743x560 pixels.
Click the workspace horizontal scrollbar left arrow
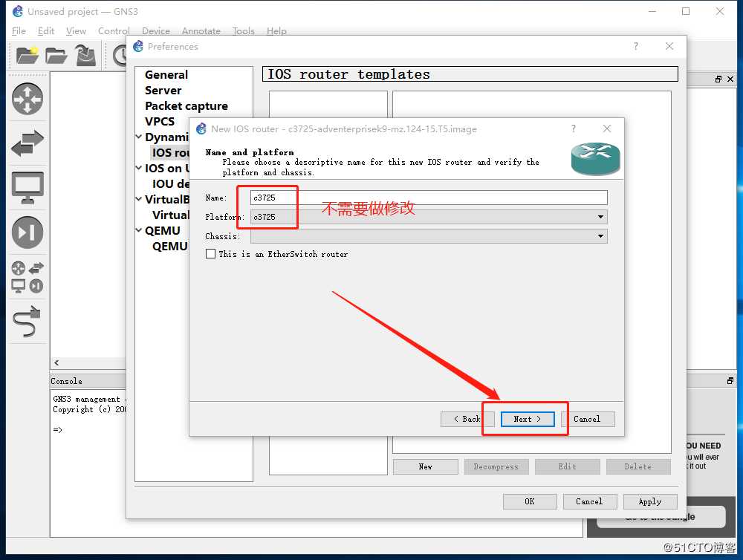pos(56,363)
